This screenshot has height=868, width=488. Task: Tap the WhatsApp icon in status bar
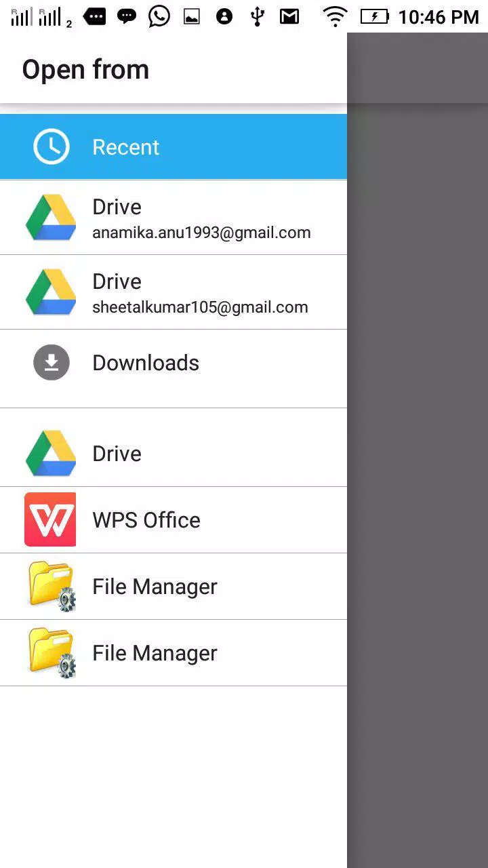coord(159,16)
